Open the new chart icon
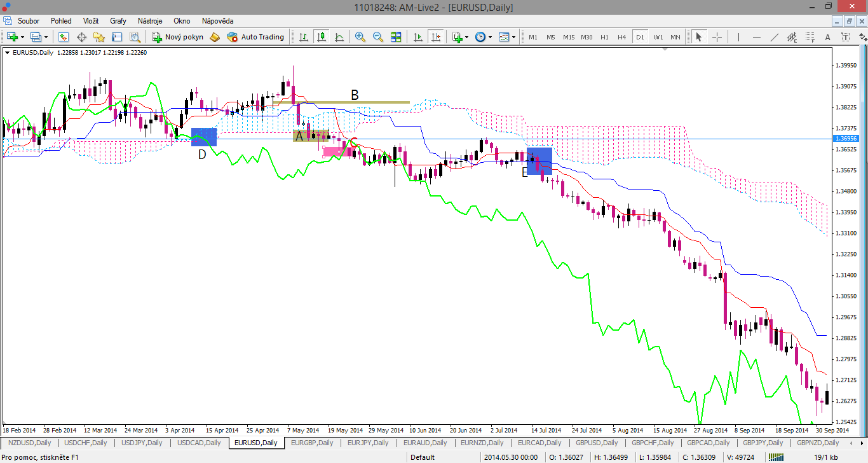The image size is (868, 463). 12,37
